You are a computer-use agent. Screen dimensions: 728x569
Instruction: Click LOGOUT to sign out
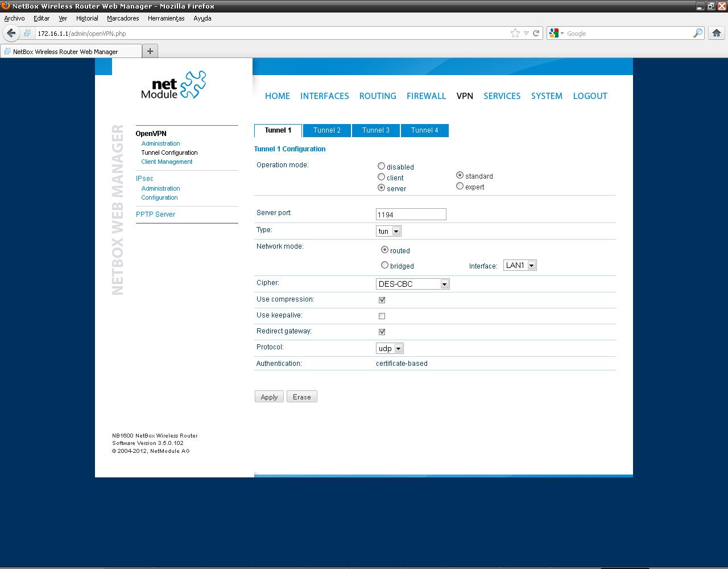(590, 96)
